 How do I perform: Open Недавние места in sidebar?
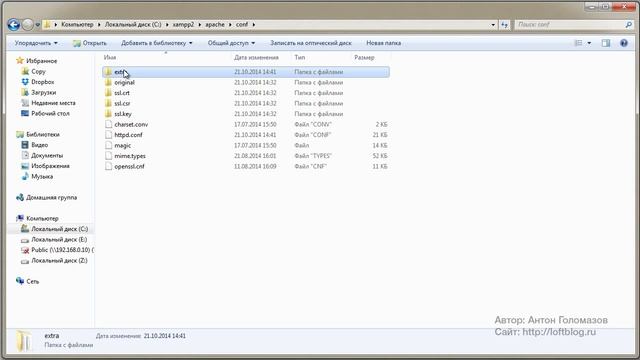click(53, 103)
